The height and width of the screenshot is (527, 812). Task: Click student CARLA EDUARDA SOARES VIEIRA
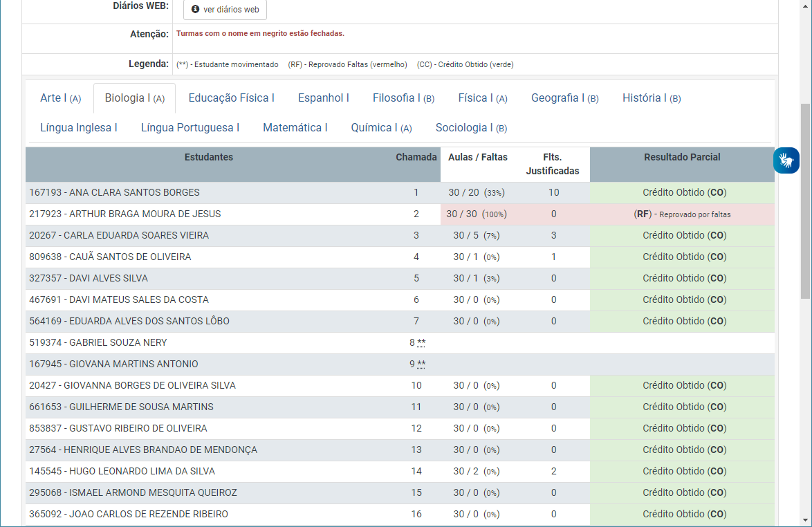119,236
